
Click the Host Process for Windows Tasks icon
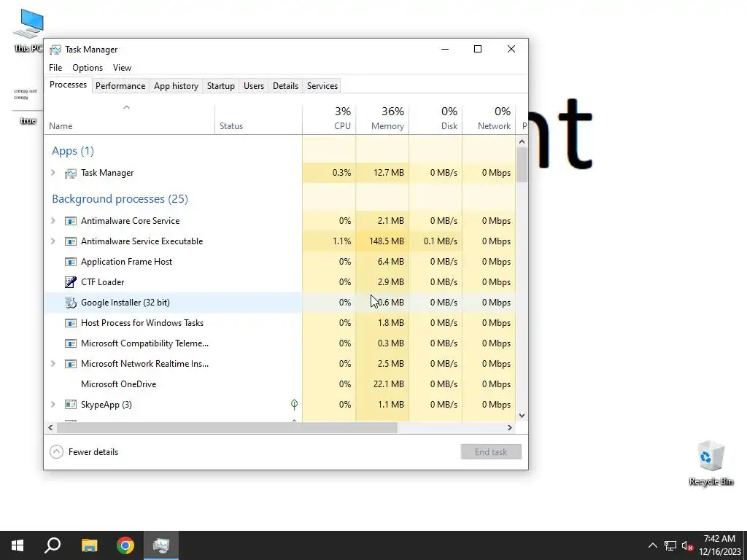71,323
